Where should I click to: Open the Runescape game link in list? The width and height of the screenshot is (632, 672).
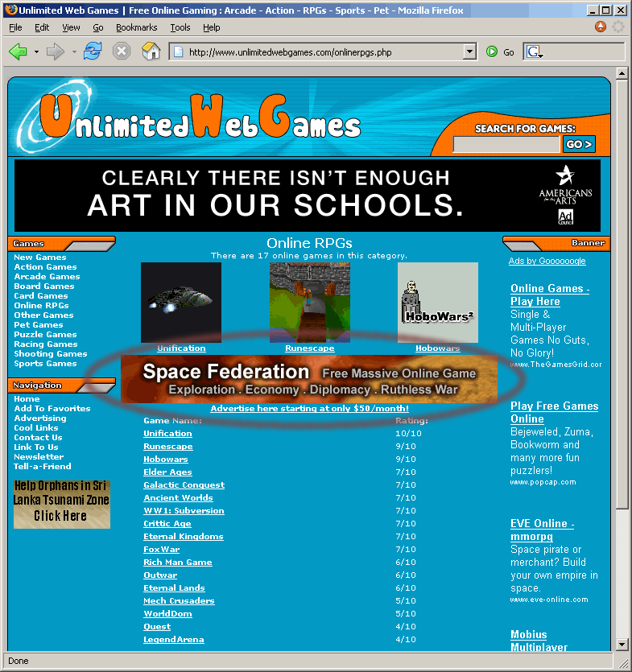(x=167, y=447)
